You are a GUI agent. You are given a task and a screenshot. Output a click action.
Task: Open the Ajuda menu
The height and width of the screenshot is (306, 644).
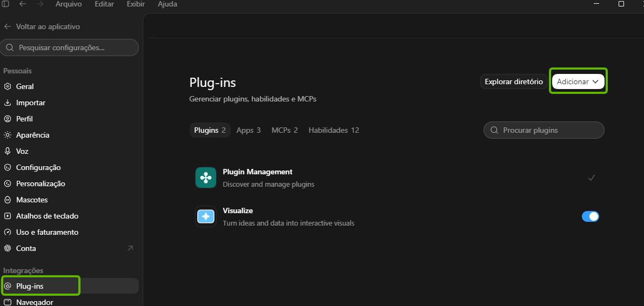(167, 4)
